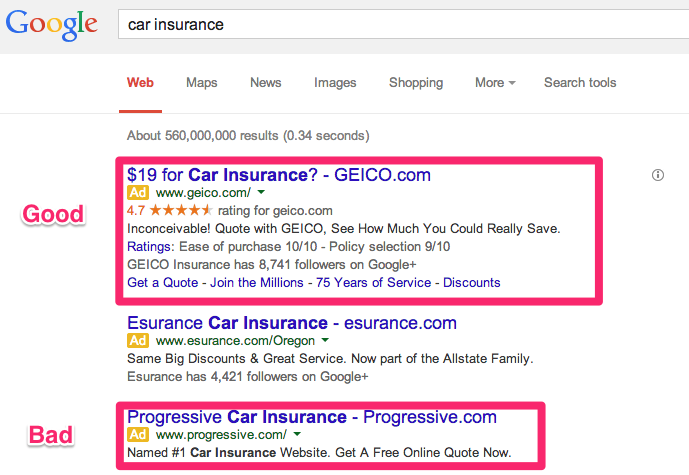The image size is (689, 475).
Task: Click the Get a Quote sitelink
Action: point(163,283)
